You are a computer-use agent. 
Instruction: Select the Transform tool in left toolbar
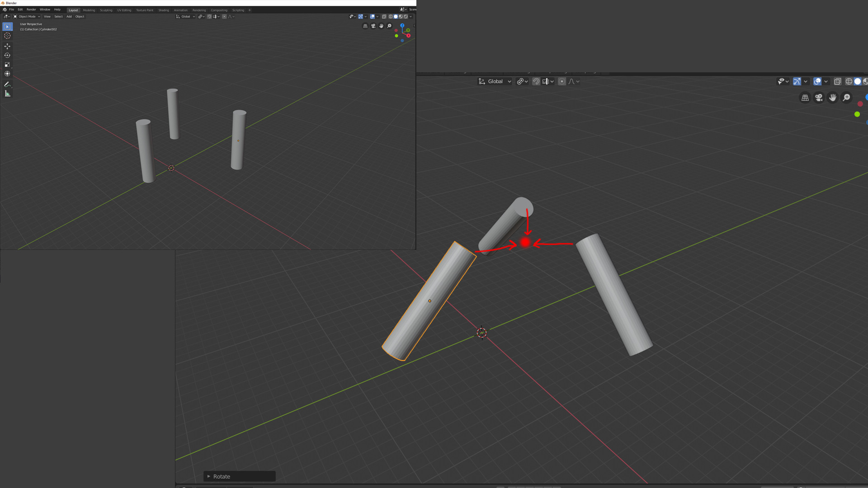click(7, 74)
